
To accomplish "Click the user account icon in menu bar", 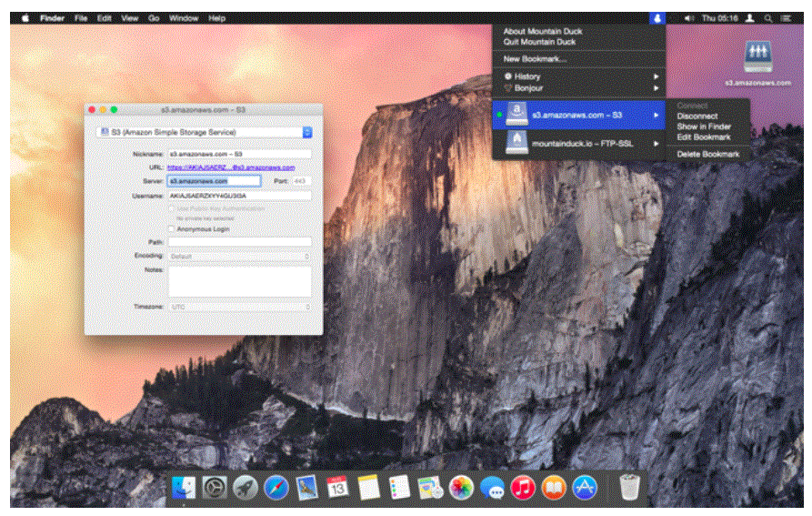I will (x=749, y=18).
